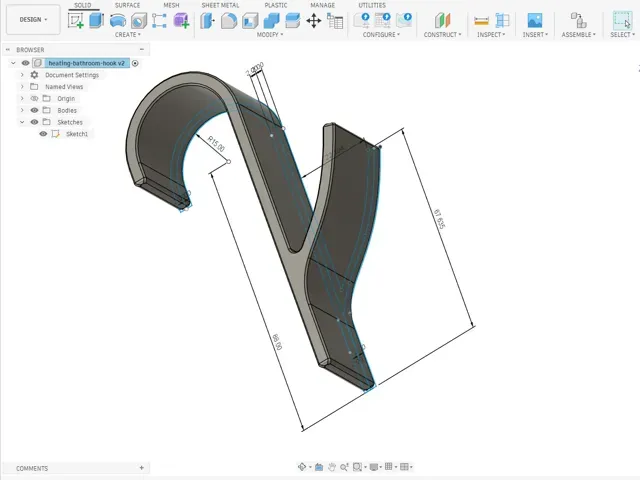The height and width of the screenshot is (480, 640).
Task: Select the R15.00 radius dimension
Action: coord(216,144)
